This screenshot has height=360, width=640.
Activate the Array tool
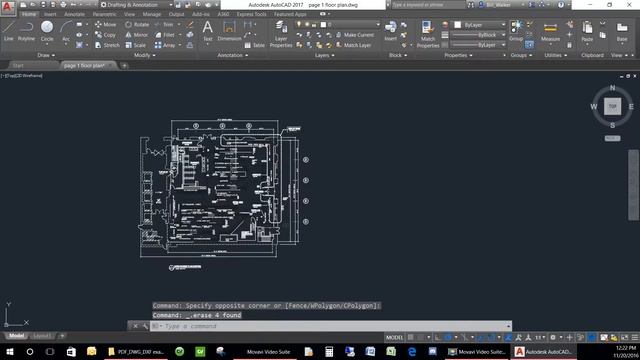point(165,45)
